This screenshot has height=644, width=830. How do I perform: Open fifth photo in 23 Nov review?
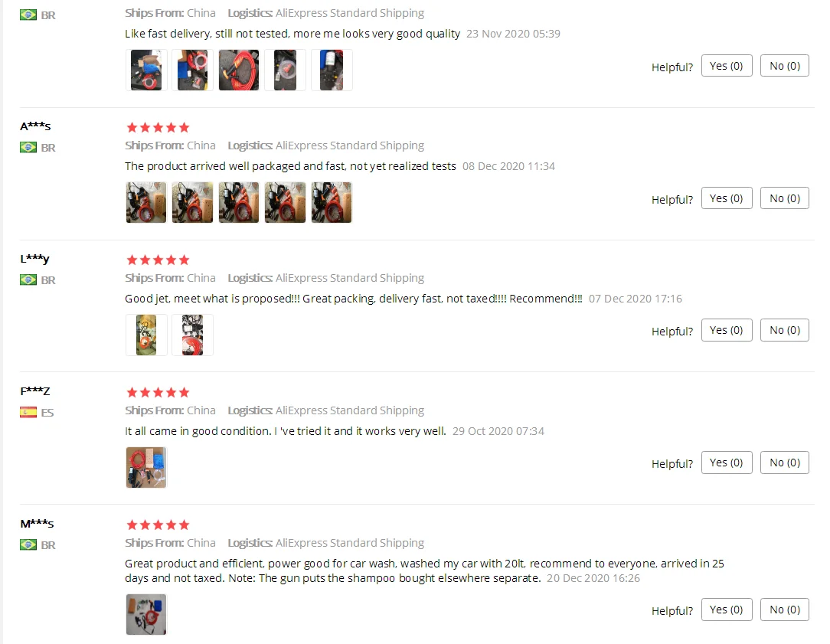point(332,70)
